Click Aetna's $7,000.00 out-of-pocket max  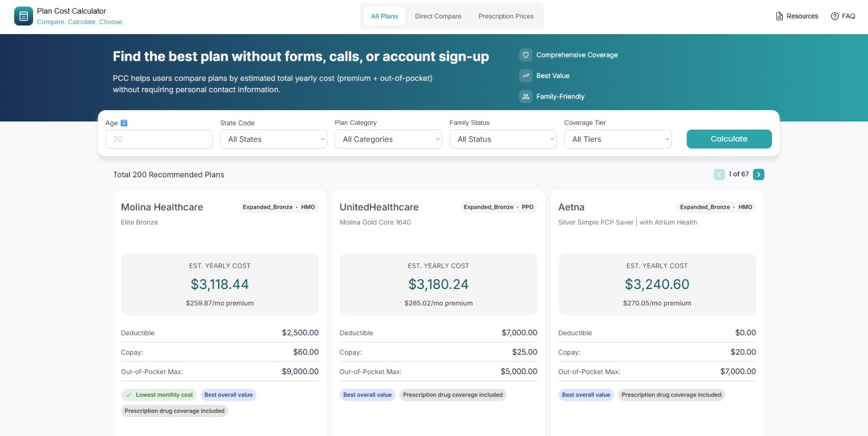738,371
